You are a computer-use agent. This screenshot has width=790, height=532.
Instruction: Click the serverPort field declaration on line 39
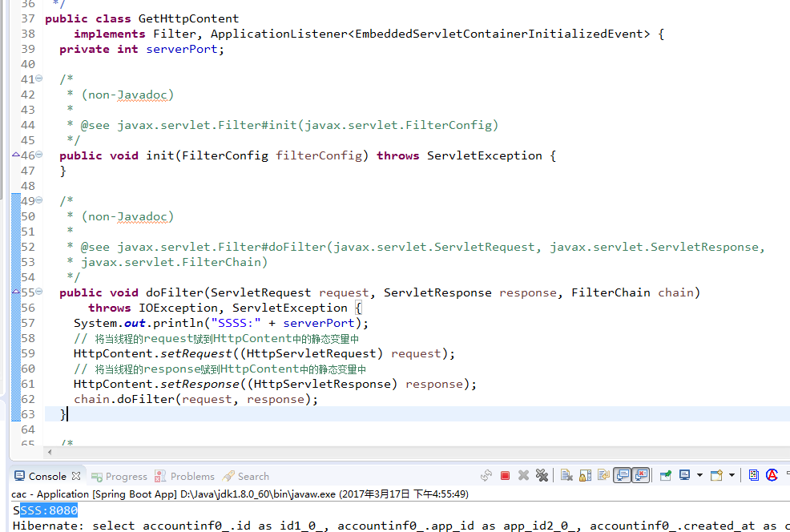pos(181,50)
